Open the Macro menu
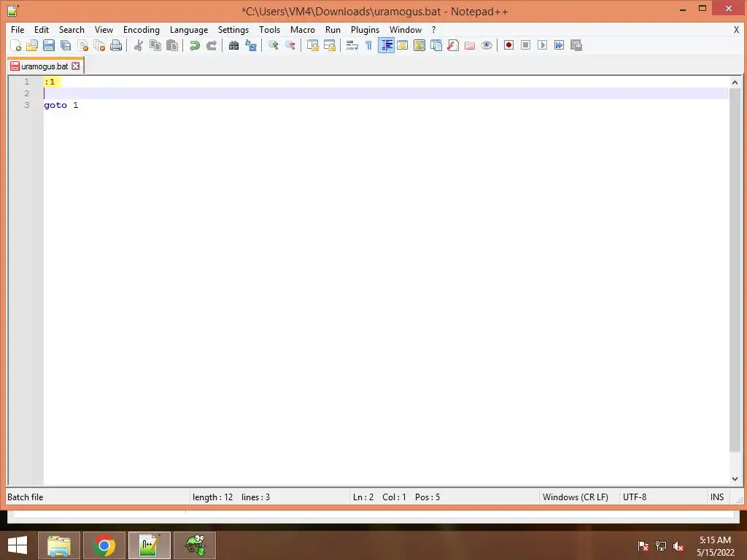 pyautogui.click(x=303, y=29)
